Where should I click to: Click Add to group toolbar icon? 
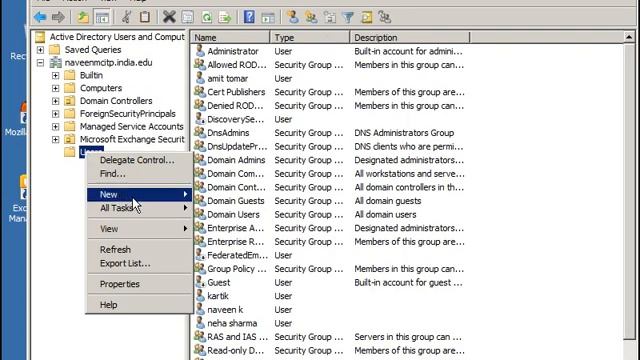tap(384, 17)
